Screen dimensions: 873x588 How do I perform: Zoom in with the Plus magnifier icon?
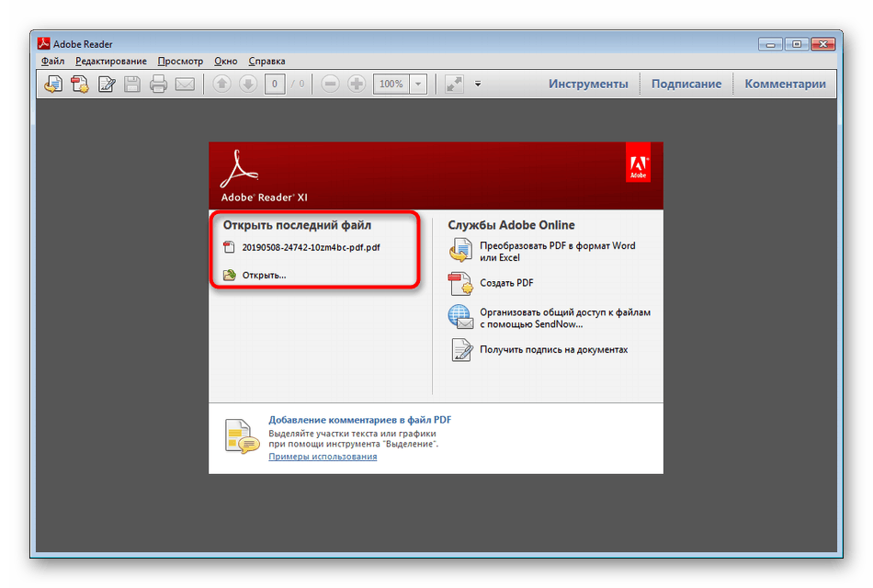pos(356,84)
